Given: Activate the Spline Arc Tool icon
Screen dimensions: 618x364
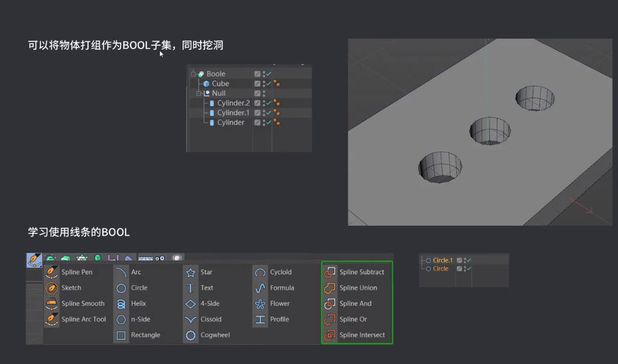Looking at the screenshot, I should pos(51,320).
